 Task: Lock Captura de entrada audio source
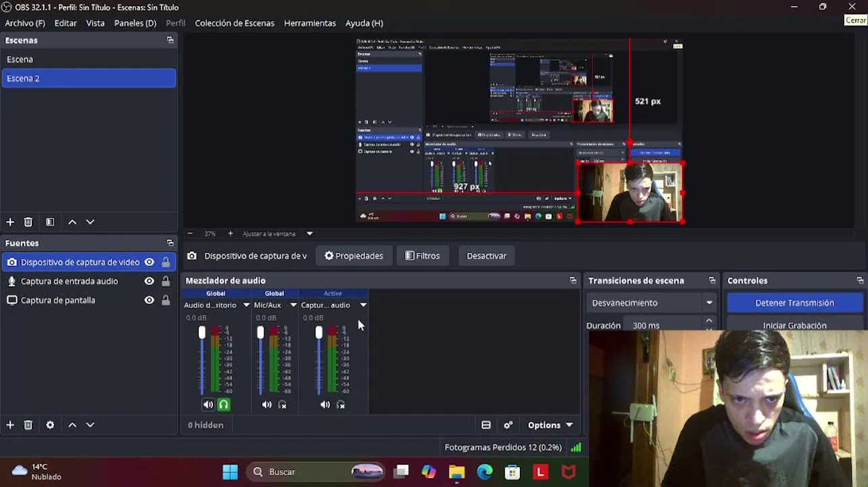pos(166,281)
